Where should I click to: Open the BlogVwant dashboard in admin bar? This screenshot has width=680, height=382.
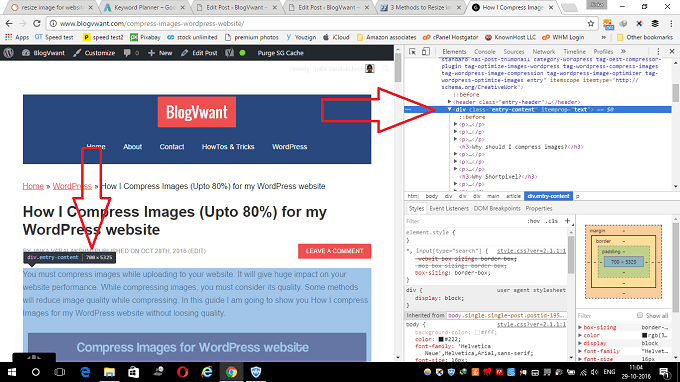tap(43, 53)
